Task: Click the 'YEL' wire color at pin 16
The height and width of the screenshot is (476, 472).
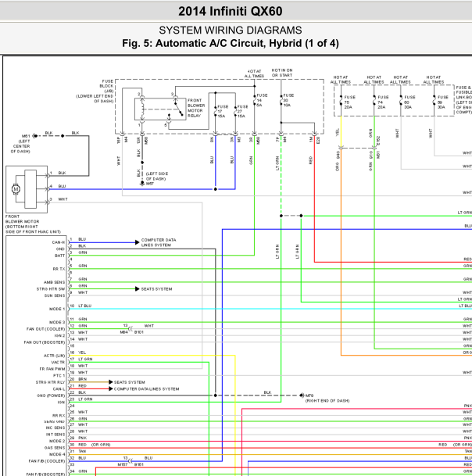Action: (x=82, y=353)
